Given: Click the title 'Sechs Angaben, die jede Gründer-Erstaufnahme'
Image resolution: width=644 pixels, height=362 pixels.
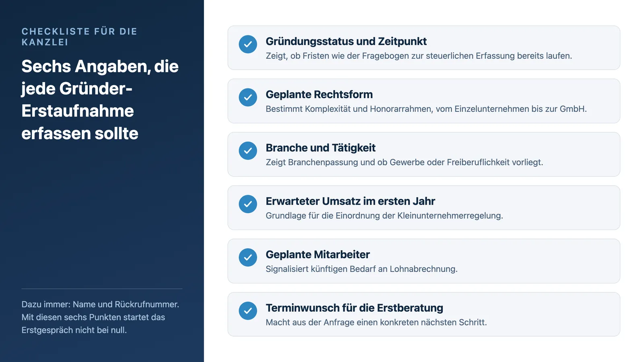Looking at the screenshot, I should point(100,100).
